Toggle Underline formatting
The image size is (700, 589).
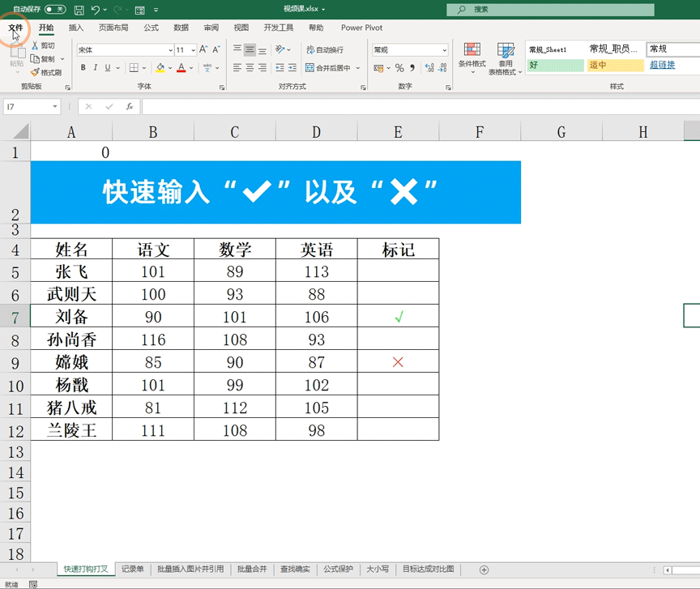pyautogui.click(x=108, y=68)
